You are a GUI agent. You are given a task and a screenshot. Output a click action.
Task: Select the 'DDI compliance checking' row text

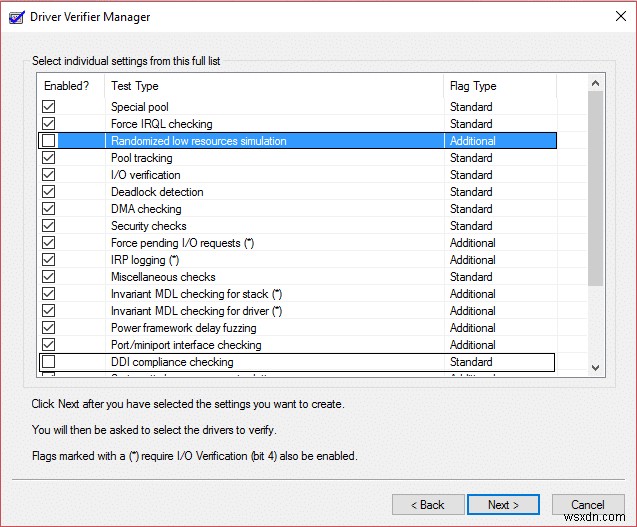172,362
